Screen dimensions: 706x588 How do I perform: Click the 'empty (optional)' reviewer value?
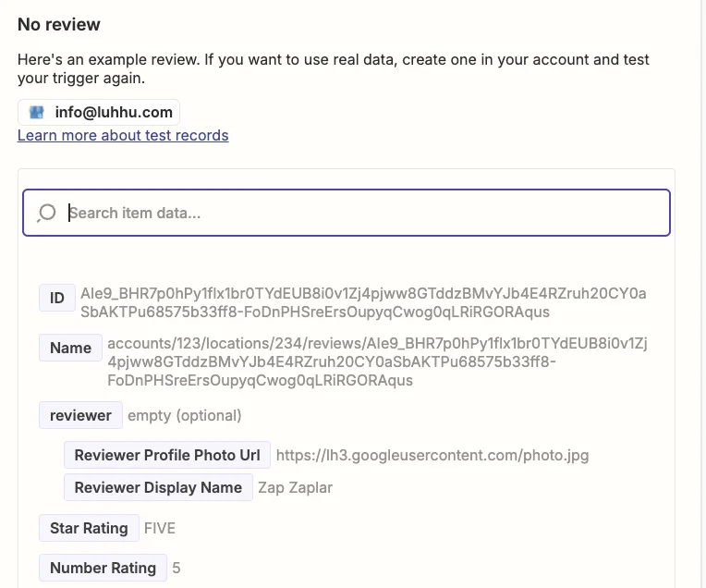click(x=185, y=415)
